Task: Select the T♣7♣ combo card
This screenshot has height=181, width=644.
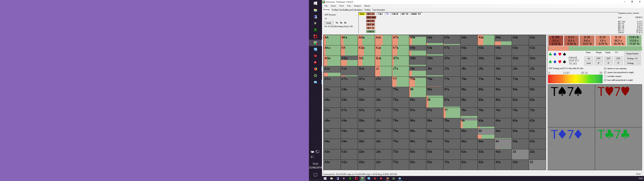Action: pyautogui.click(x=618, y=149)
